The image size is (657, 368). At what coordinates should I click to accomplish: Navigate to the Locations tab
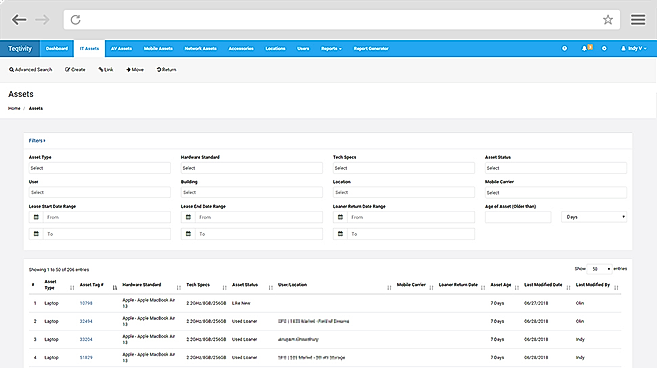pos(275,49)
